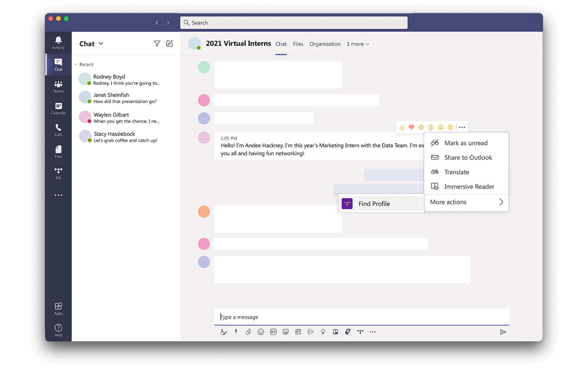Viewport: 588px width, 368px height.
Task: Open the Calendar from the sidebar
Action: tap(58, 108)
